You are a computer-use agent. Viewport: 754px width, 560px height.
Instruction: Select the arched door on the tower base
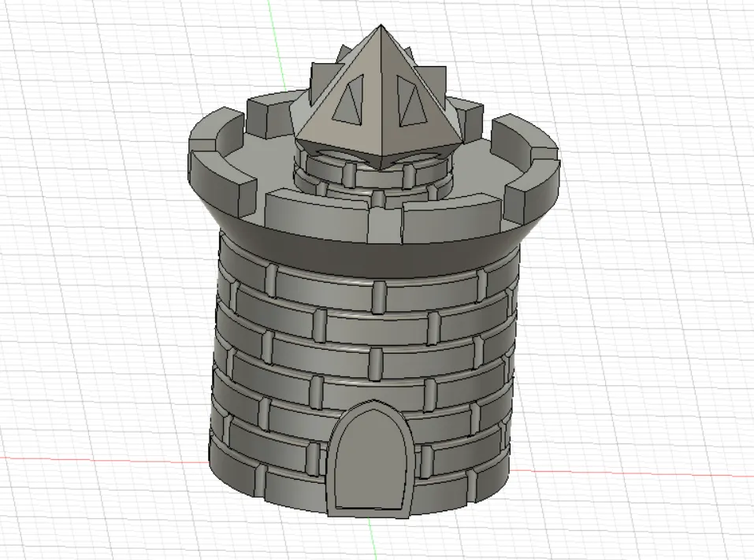[371, 461]
